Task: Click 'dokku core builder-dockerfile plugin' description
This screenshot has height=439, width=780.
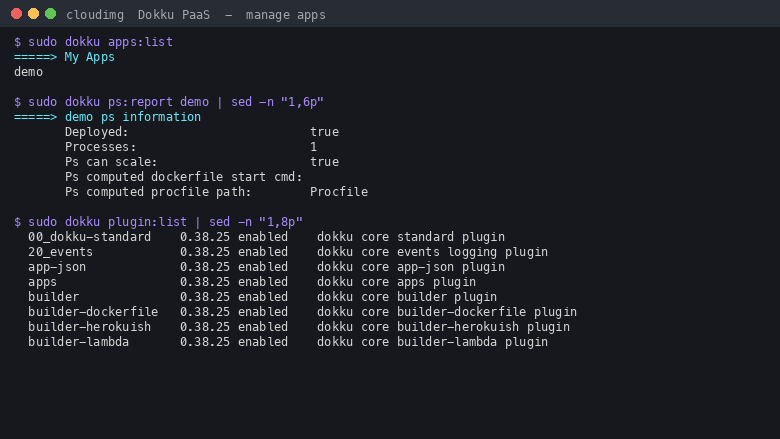Action: tap(447, 312)
